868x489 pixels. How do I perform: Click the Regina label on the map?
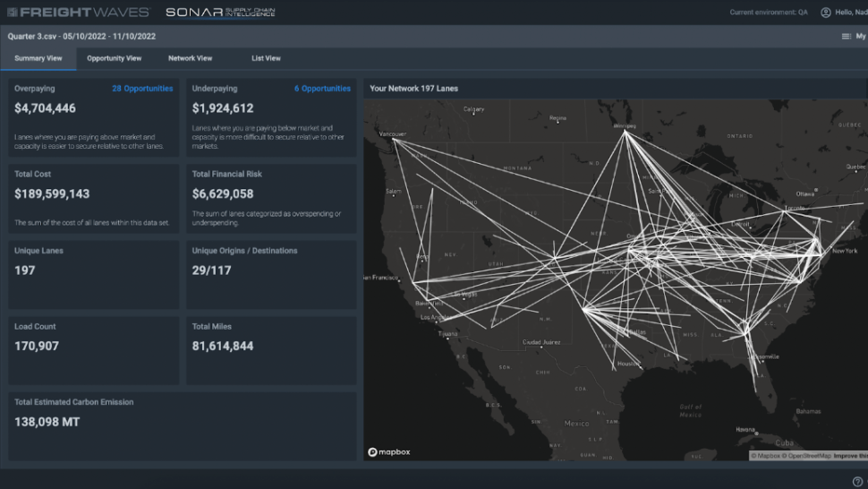[557, 118]
